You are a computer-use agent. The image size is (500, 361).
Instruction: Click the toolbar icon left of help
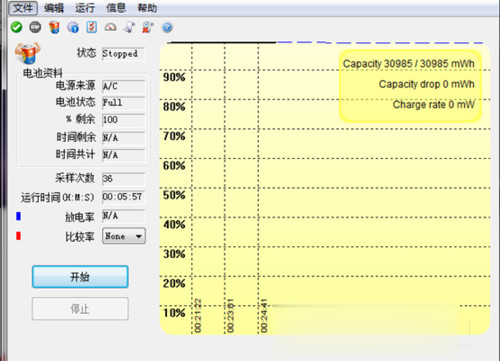pos(148,27)
